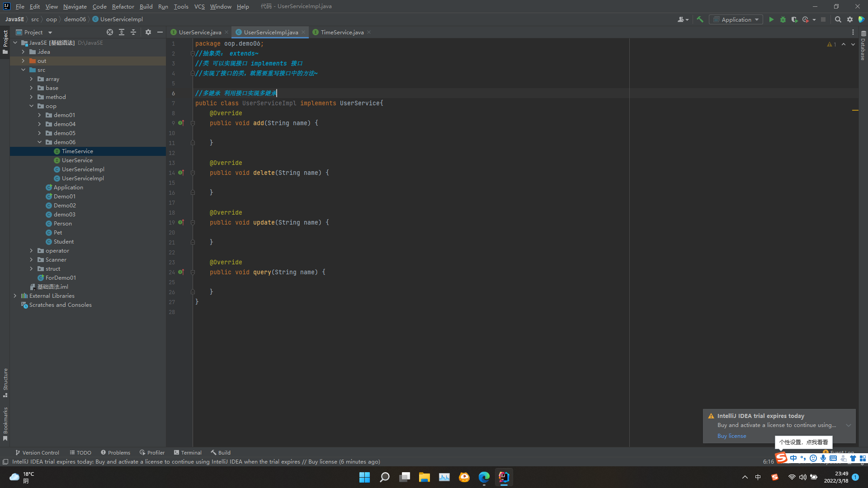
Task: Expand the External Libraries node
Action: (x=15, y=296)
